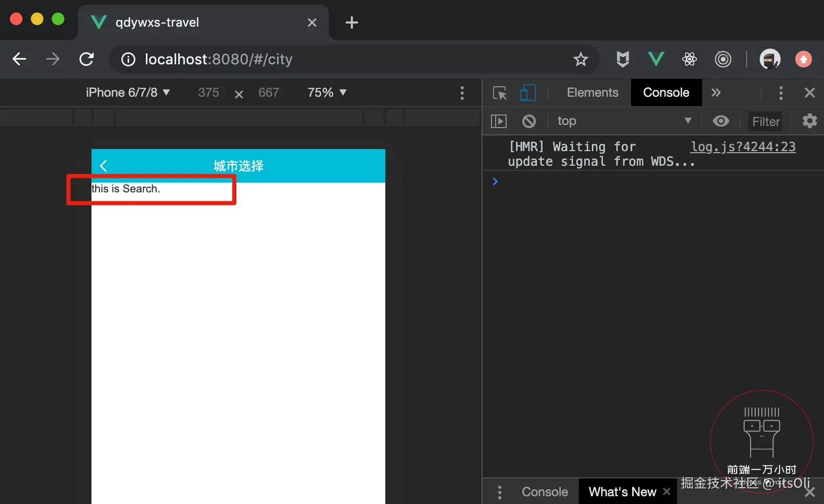The height and width of the screenshot is (504, 824).
Task: Click the '城市选择' header title
Action: pyautogui.click(x=238, y=166)
